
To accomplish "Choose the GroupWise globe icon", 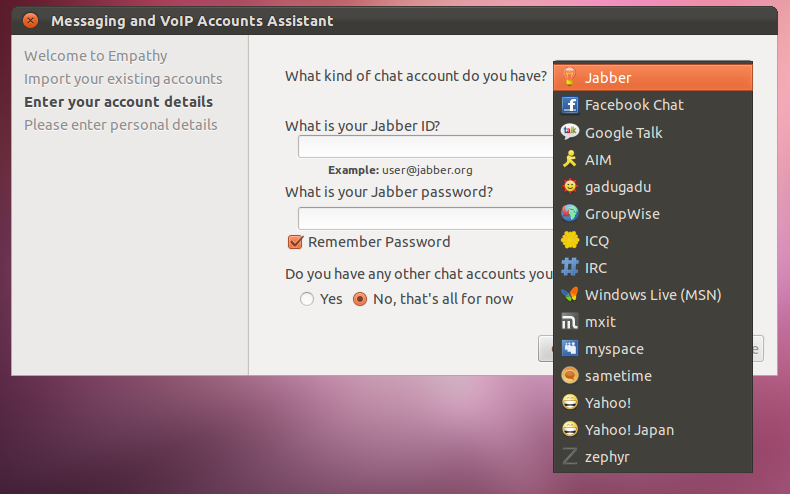I will (x=570, y=213).
